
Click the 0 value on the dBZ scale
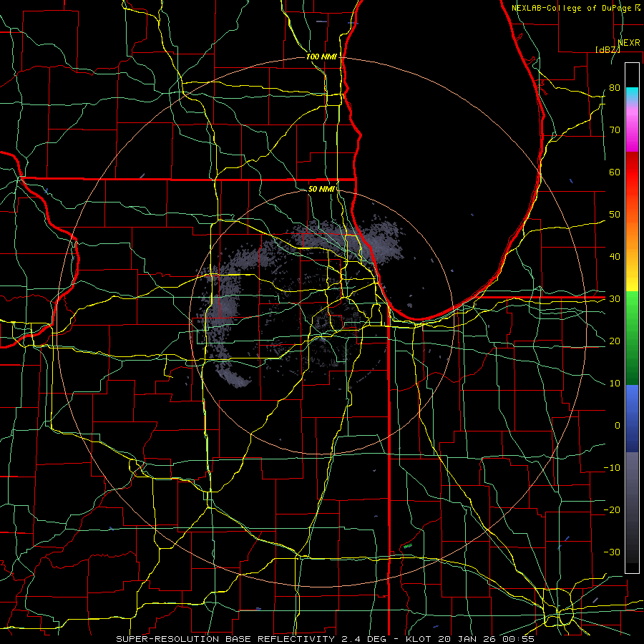coord(618,426)
